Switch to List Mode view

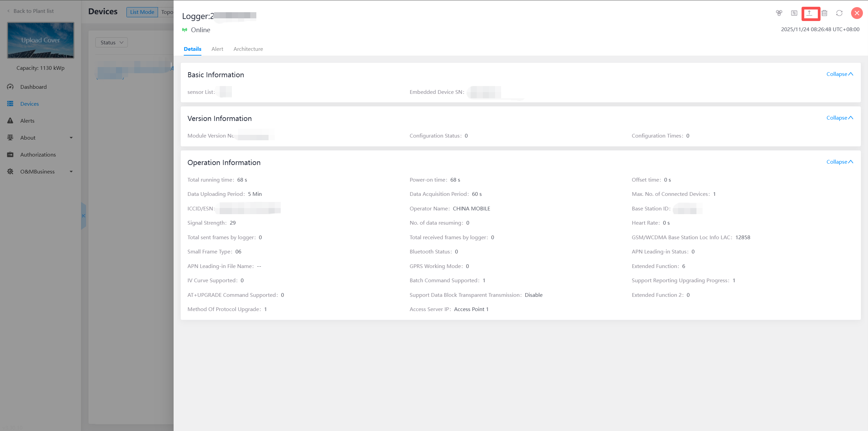(142, 12)
